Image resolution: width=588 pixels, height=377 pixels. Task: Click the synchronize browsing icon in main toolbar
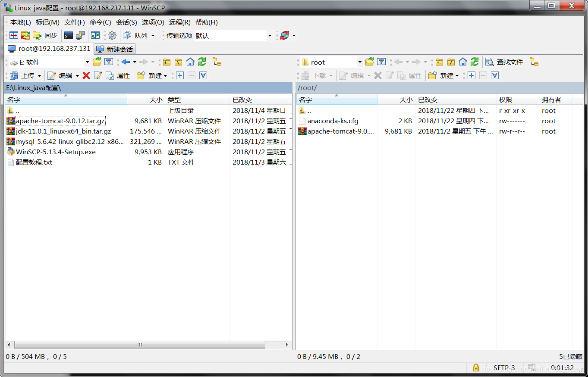(x=25, y=36)
